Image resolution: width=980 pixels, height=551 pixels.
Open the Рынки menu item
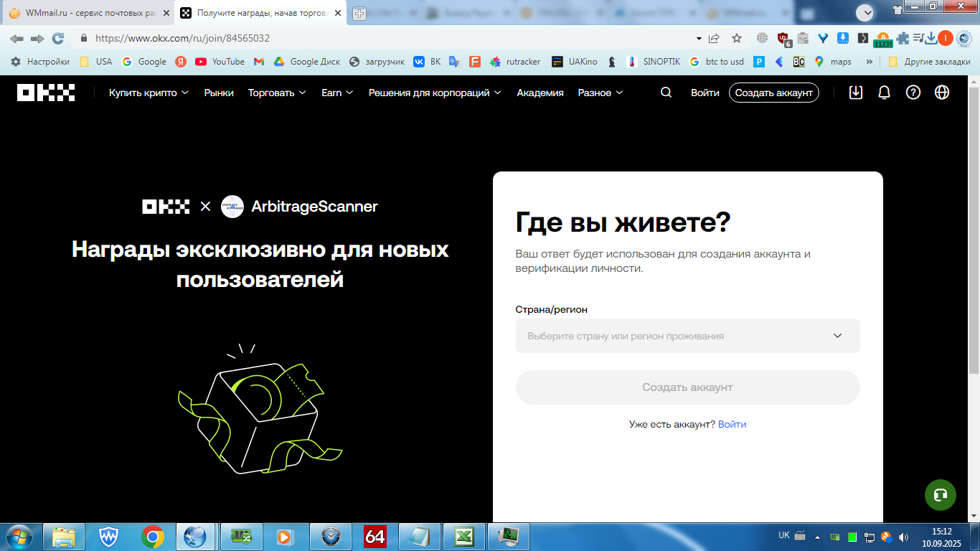(219, 93)
